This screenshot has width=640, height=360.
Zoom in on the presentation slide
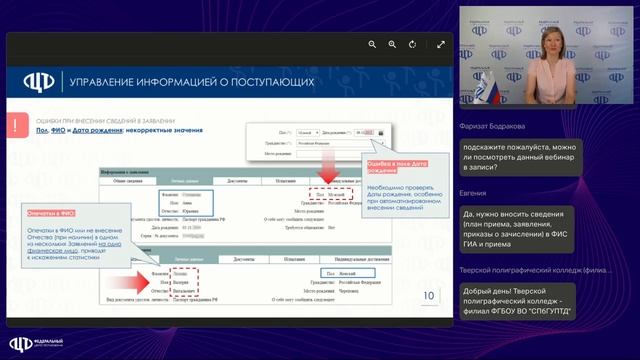click(392, 44)
